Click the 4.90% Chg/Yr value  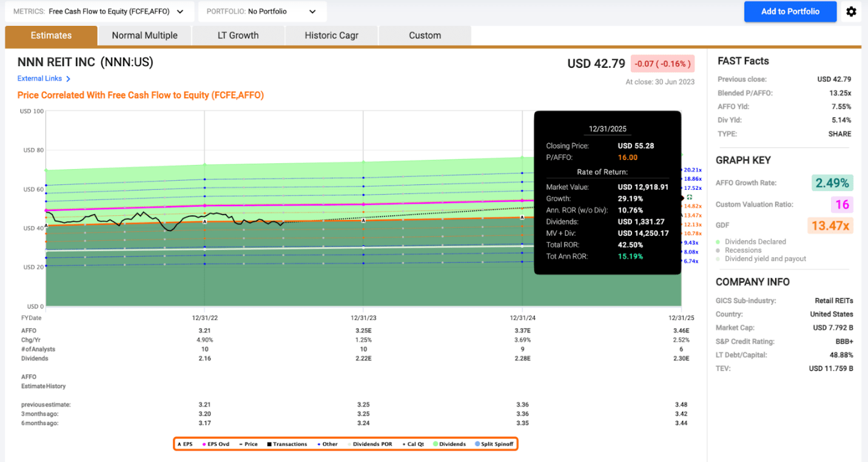click(204, 340)
